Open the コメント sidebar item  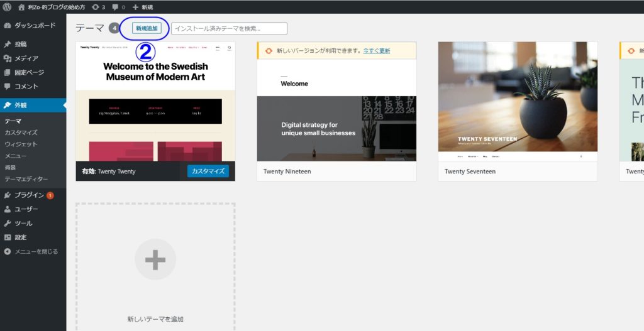click(x=26, y=86)
